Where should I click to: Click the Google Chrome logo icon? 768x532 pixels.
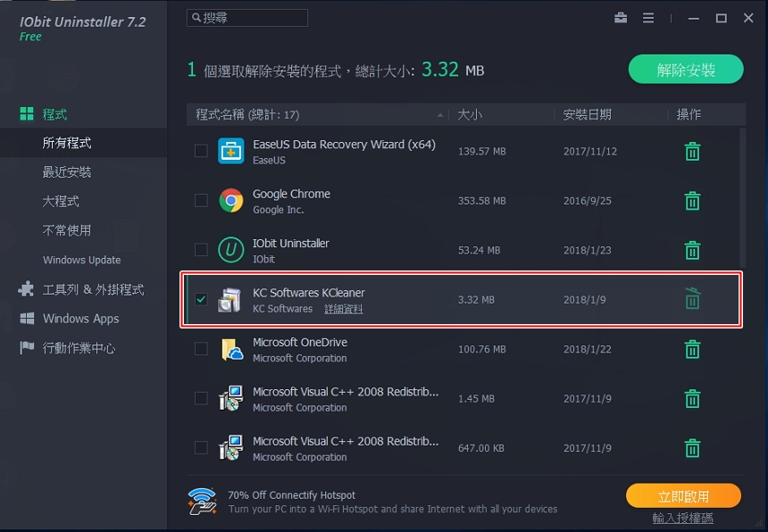[x=230, y=201]
